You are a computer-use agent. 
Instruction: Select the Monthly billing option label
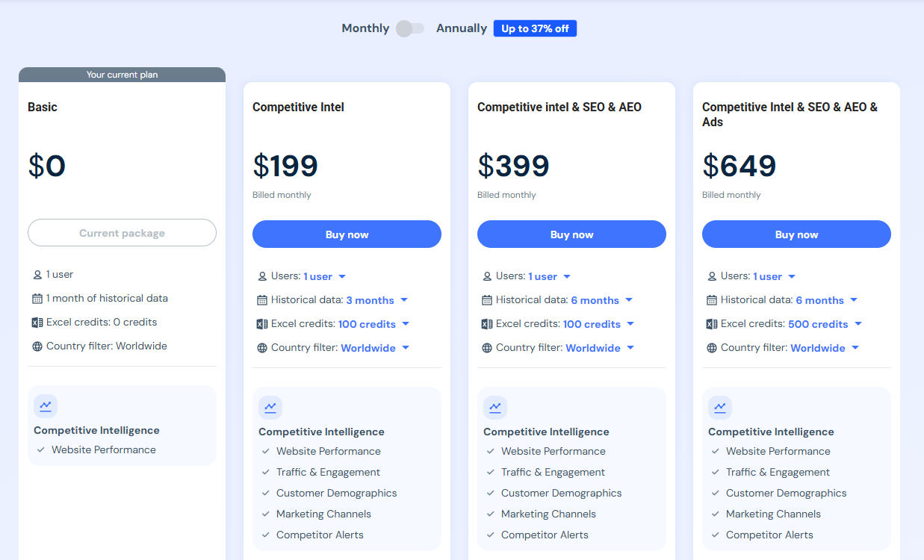tap(365, 28)
